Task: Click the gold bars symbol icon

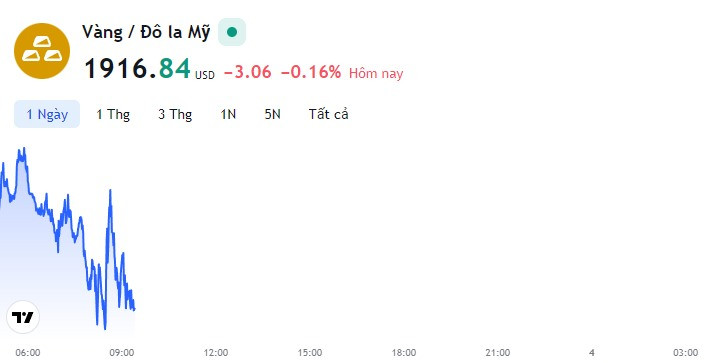Action: [42, 51]
